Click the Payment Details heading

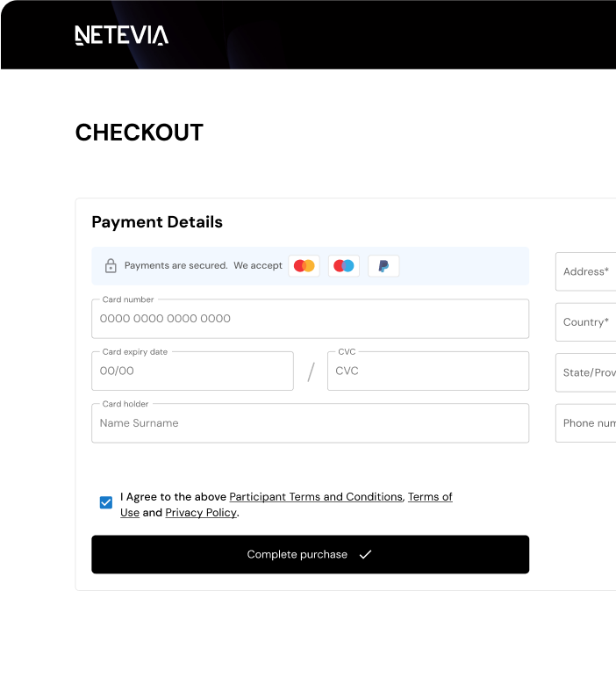(x=157, y=222)
